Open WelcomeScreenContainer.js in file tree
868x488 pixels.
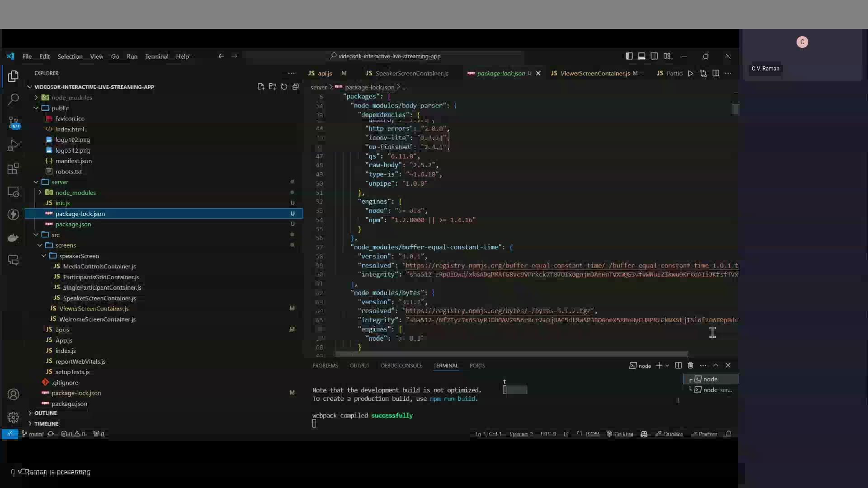97,319
